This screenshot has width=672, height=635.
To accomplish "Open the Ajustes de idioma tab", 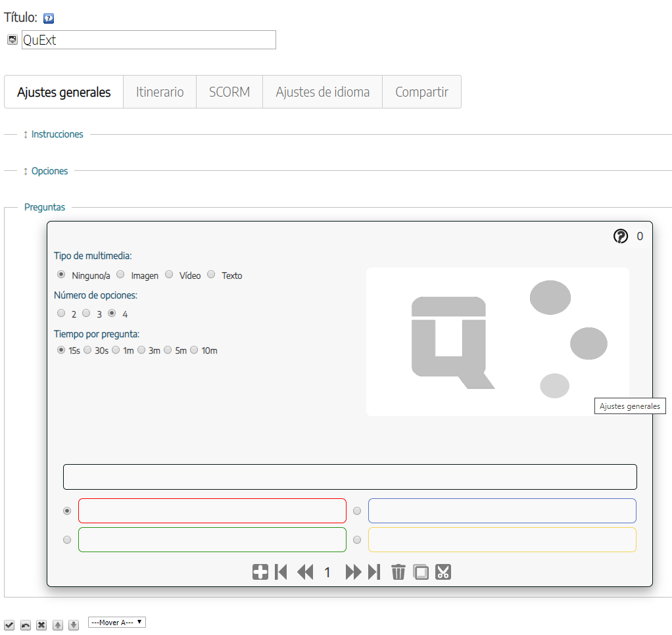I will pos(322,92).
